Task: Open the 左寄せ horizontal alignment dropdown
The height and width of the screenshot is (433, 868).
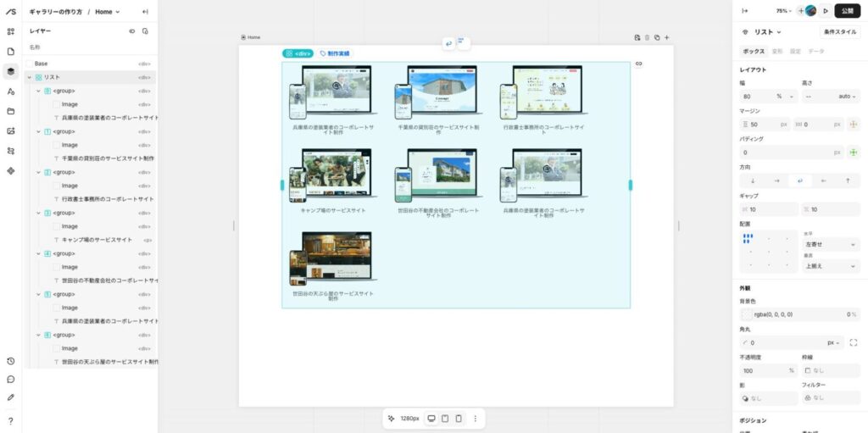Action: (830, 244)
